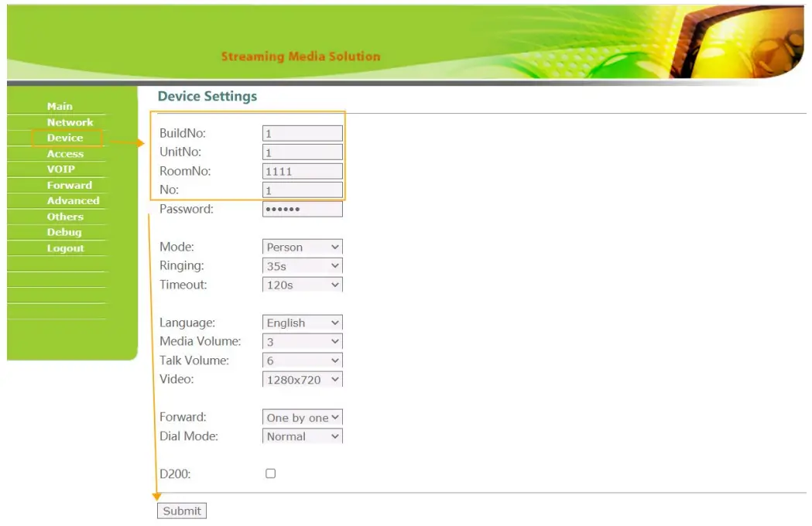812x526 pixels.
Task: Click the RoomNo input field
Action: point(302,170)
